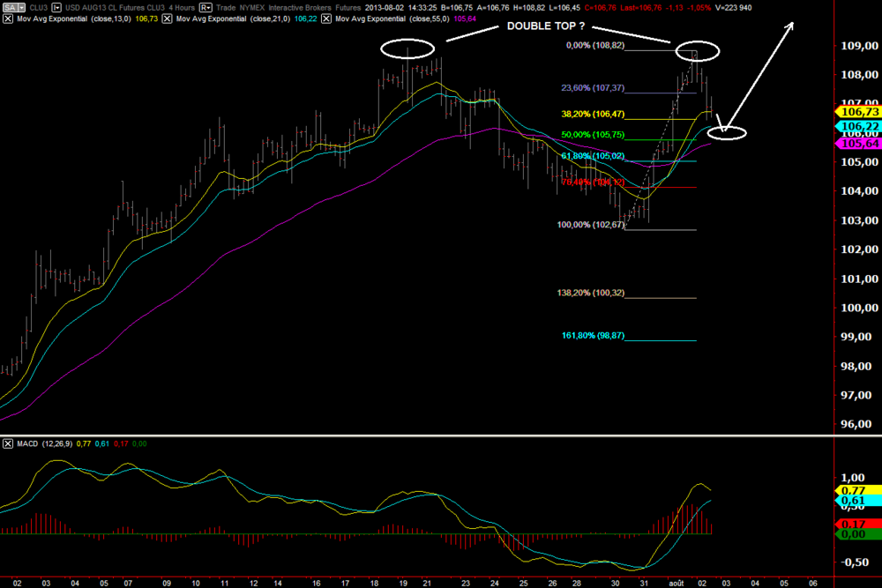Remove the EMA (close,13,0) indicator
882x588 pixels.
8,19
